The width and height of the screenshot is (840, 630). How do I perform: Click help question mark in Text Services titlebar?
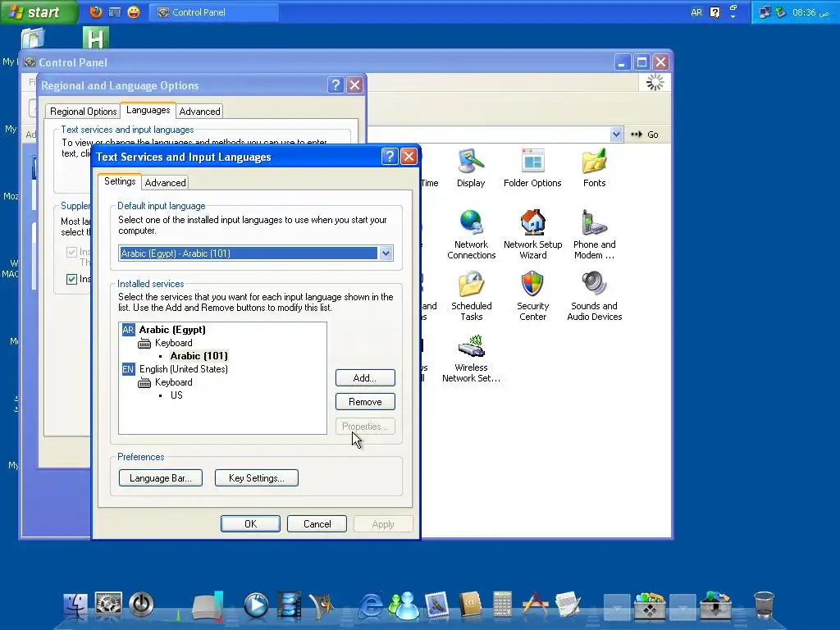click(390, 157)
